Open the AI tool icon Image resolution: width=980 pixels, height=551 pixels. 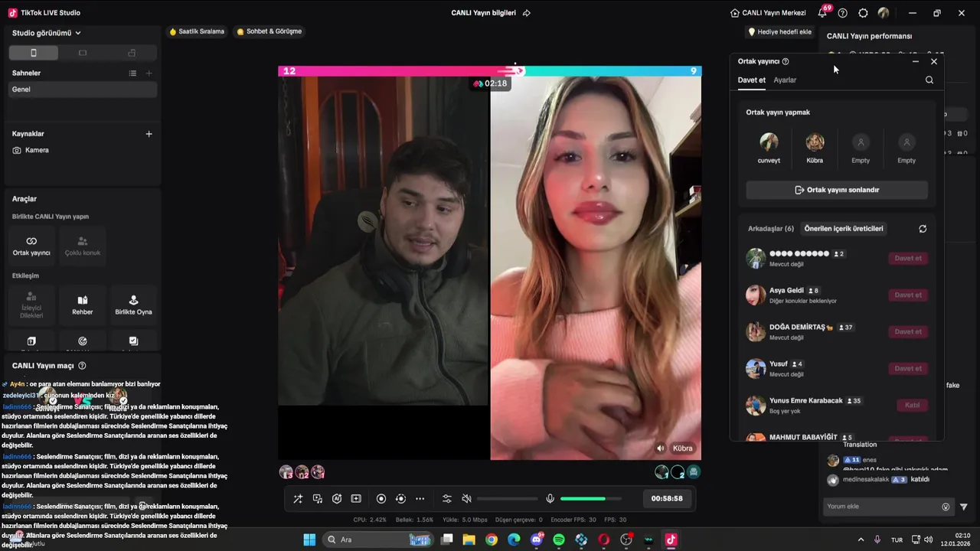337,499
